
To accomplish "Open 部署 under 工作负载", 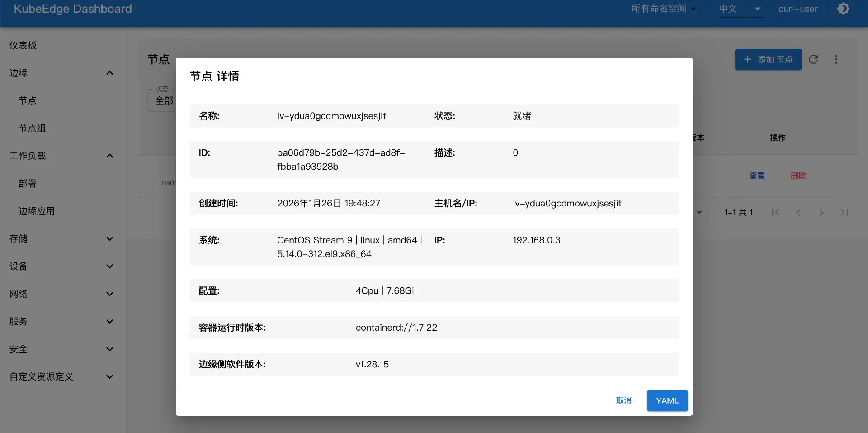I will [28, 183].
